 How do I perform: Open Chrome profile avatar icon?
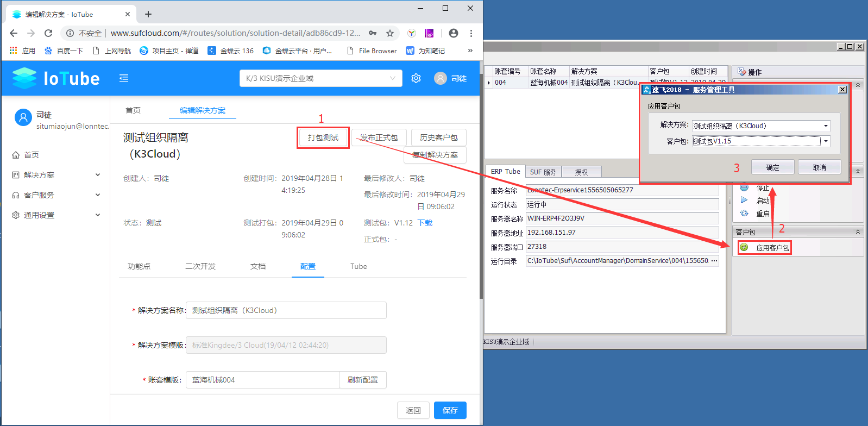453,33
